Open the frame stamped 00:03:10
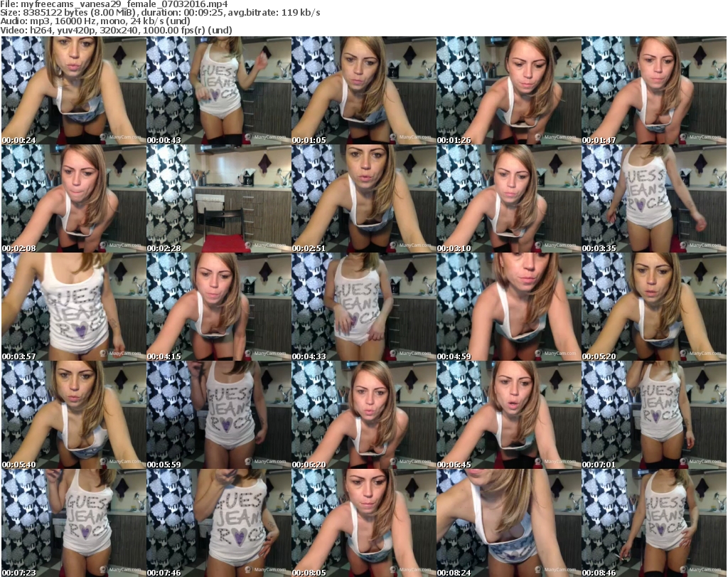 508,198
